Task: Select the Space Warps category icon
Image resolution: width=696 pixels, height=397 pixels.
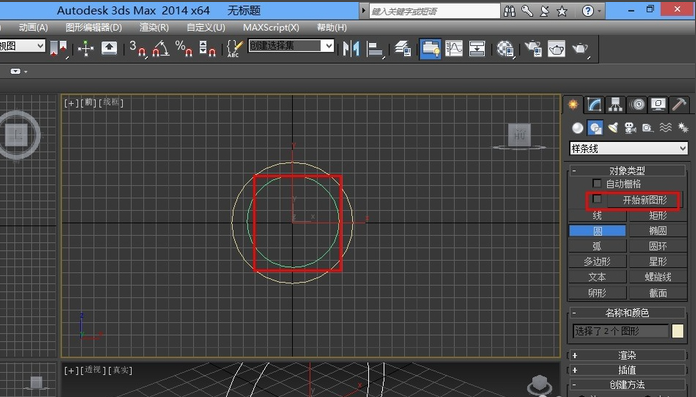Action: [x=665, y=128]
